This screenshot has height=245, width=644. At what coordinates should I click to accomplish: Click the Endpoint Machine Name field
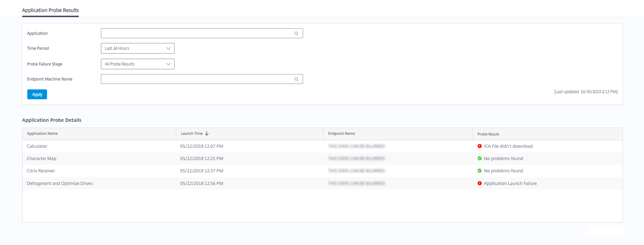click(202, 79)
